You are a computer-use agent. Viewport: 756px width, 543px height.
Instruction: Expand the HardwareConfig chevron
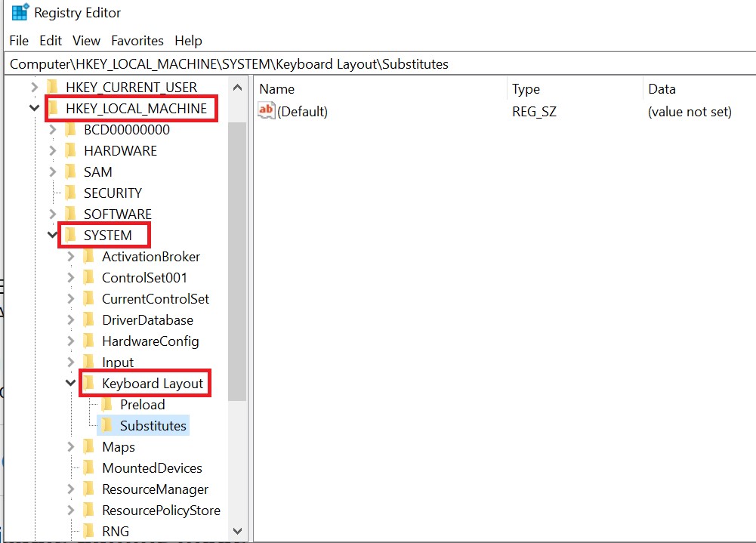(x=71, y=341)
